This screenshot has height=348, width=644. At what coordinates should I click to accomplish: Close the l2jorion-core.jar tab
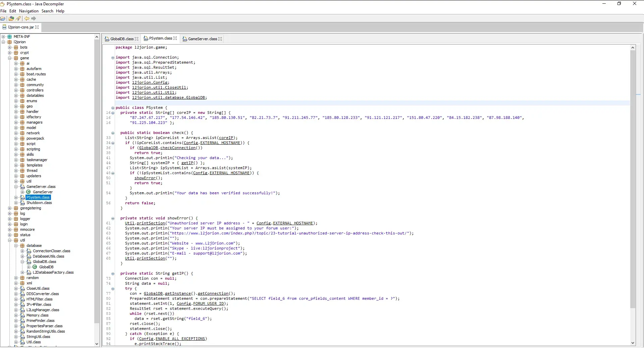[37, 27]
